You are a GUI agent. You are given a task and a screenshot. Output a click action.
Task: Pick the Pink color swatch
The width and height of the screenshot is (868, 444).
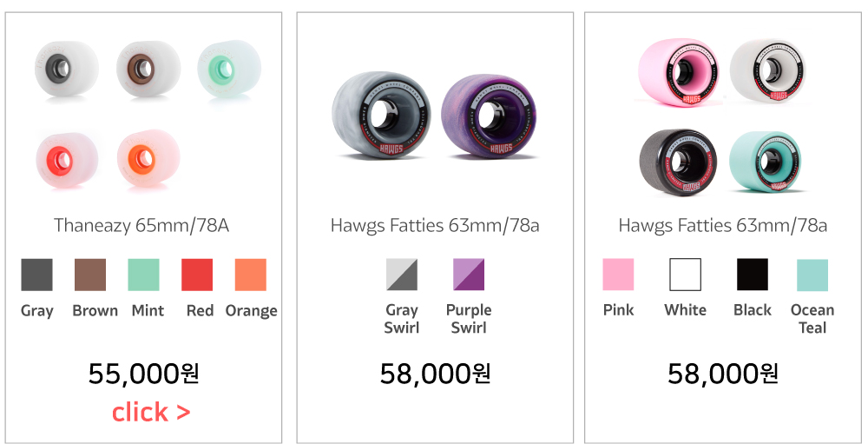click(x=618, y=275)
